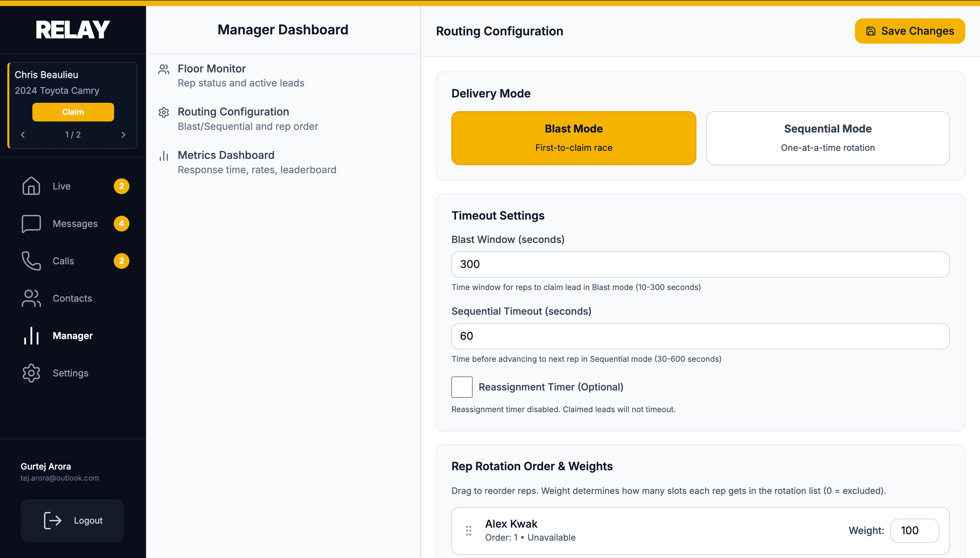980x558 pixels.
Task: Keep Blast Mode selected
Action: (x=573, y=138)
